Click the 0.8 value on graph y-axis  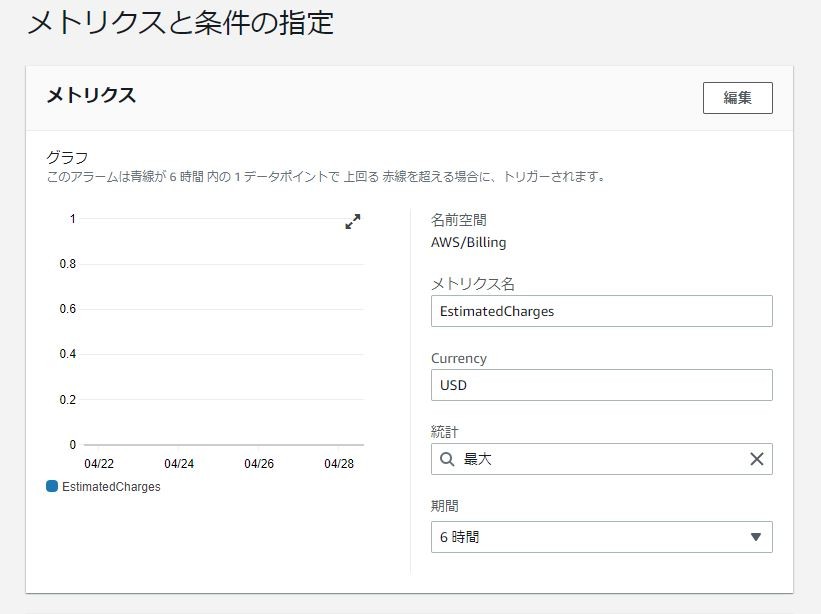tap(68, 264)
